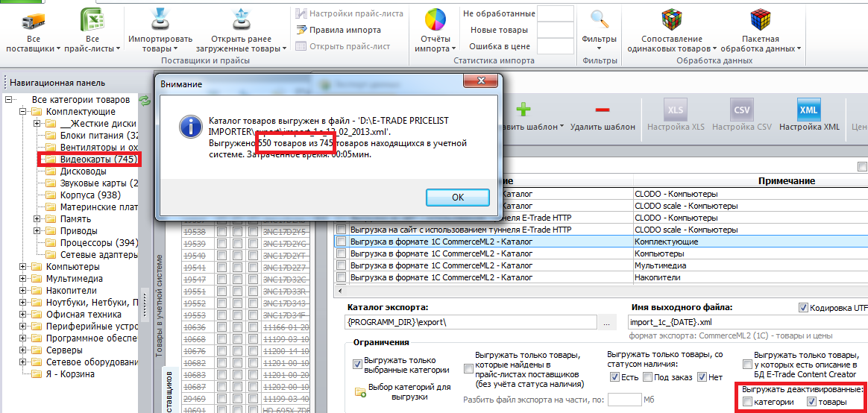This screenshot has width=868, height=413.
Task: Select Программное обеспечение category
Action: 92,338
